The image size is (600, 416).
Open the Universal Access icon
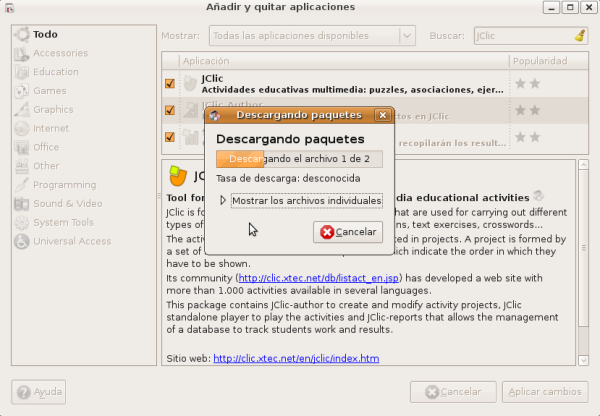(21, 241)
